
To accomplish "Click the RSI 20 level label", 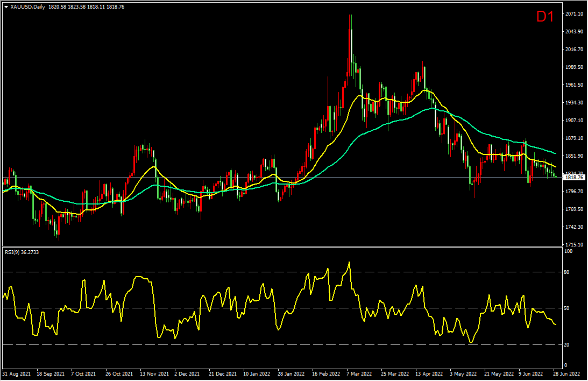I will coord(566,344).
